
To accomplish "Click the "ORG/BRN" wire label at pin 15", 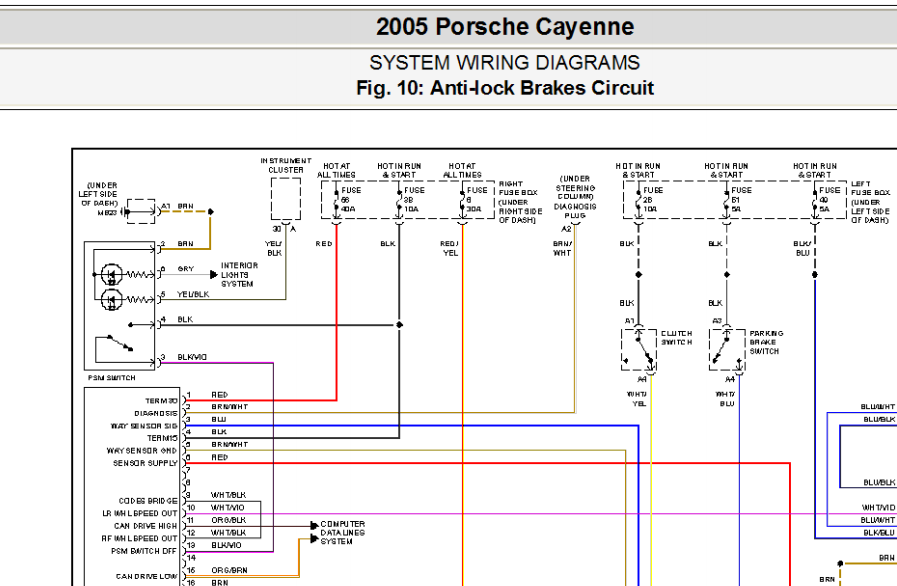I will click(x=229, y=571).
